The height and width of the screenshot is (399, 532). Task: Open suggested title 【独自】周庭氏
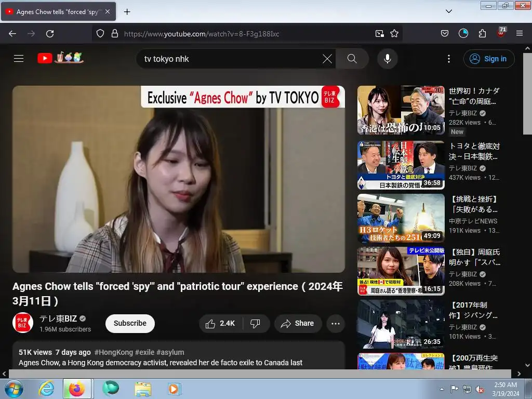(x=474, y=257)
